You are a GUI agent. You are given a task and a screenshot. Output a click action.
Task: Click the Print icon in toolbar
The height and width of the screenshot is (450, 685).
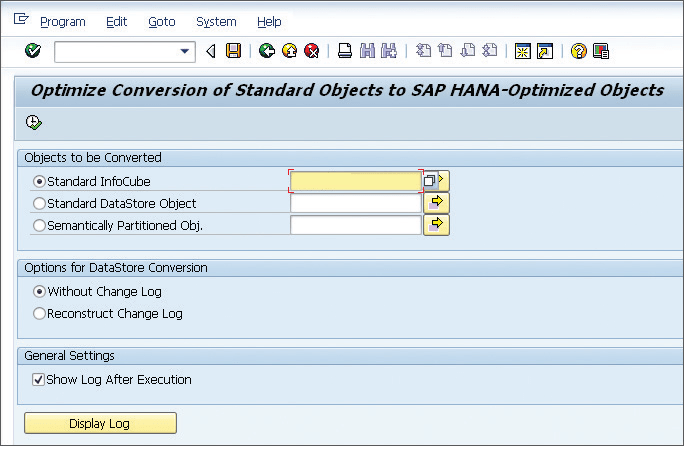pyautogui.click(x=344, y=51)
